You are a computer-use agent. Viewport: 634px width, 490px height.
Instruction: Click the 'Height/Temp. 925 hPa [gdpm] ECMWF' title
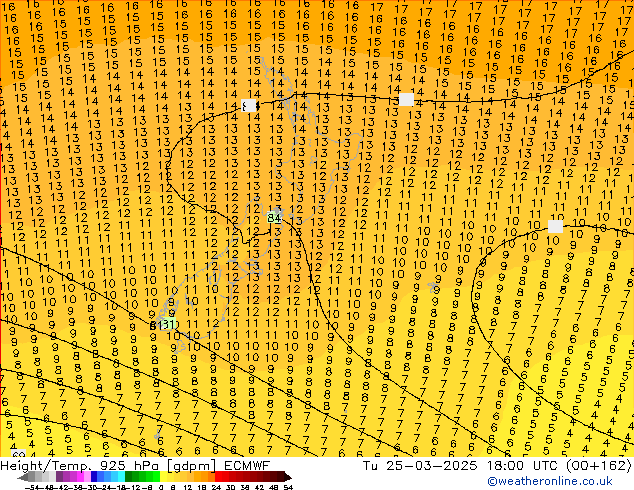tap(135, 465)
